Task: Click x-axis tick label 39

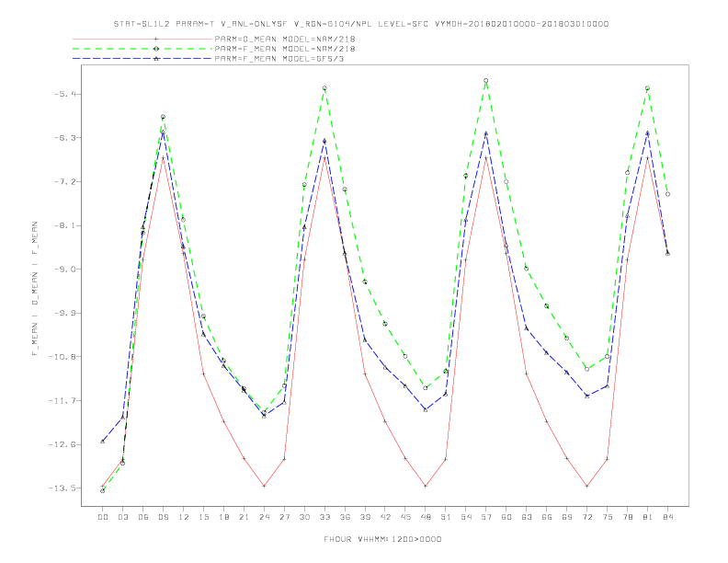Action: click(x=366, y=517)
